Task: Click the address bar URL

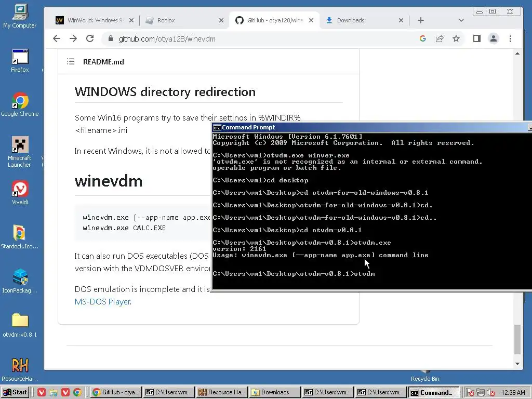Action: click(x=167, y=39)
